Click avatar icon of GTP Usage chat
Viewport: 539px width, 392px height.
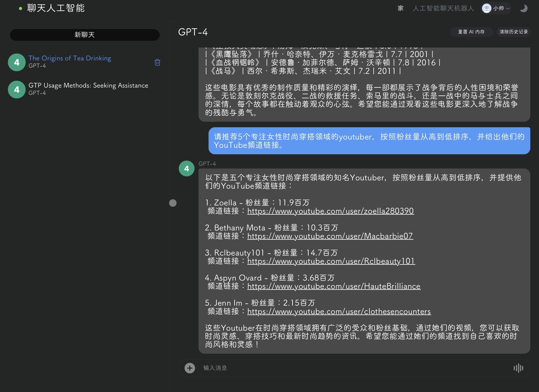[x=17, y=90]
